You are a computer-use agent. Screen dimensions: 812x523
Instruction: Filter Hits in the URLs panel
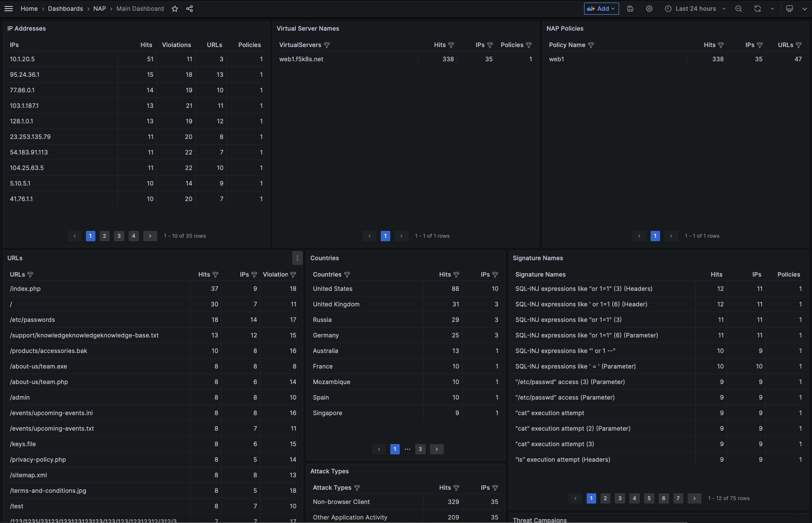pos(215,274)
